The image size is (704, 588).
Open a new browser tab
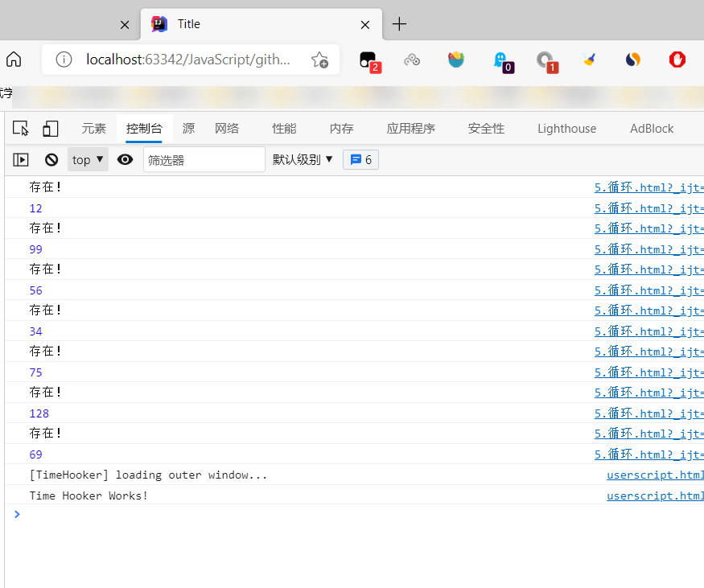399,24
